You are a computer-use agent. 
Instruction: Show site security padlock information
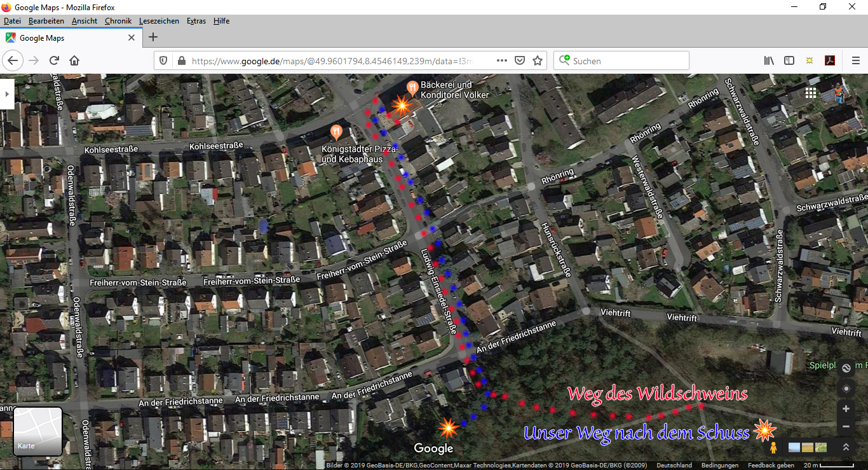coord(181,61)
